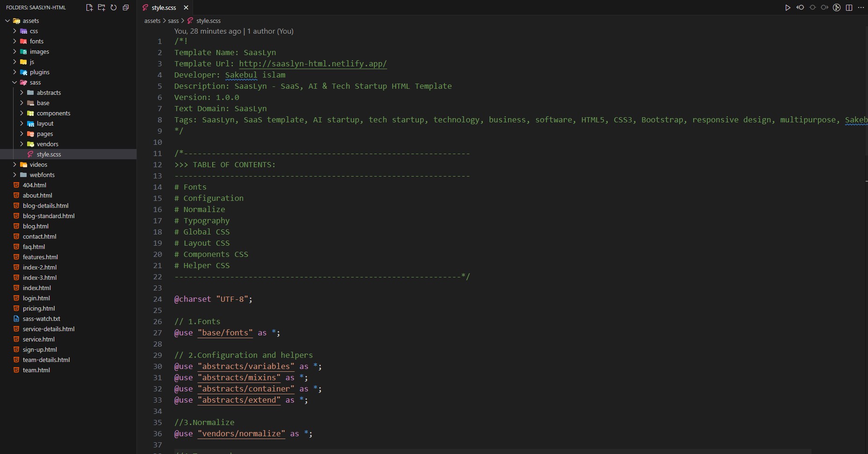Go to previous change with left-arrow commit icon
This screenshot has width=868, height=454.
pyautogui.click(x=800, y=7)
